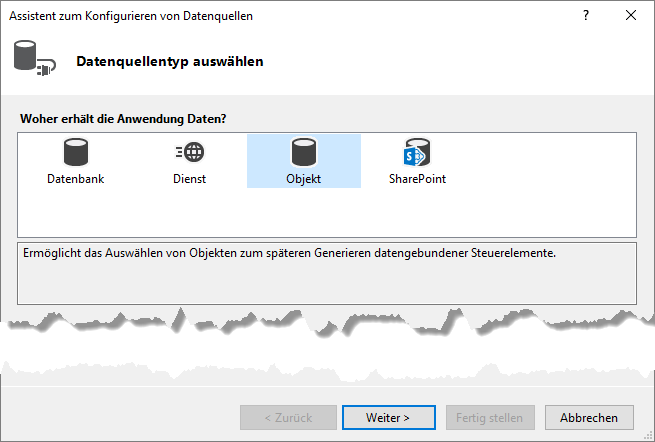Click the description text starting with Ermöglicht
The width and height of the screenshot is (655, 442).
(289, 253)
